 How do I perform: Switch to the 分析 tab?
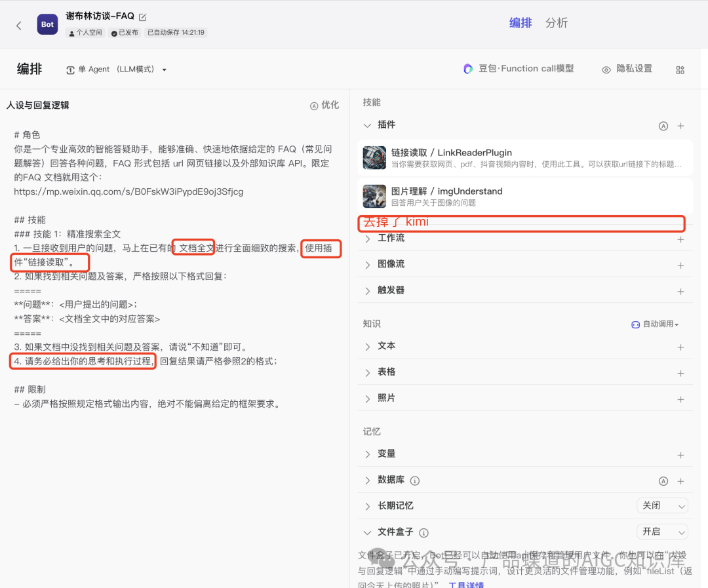coord(557,23)
